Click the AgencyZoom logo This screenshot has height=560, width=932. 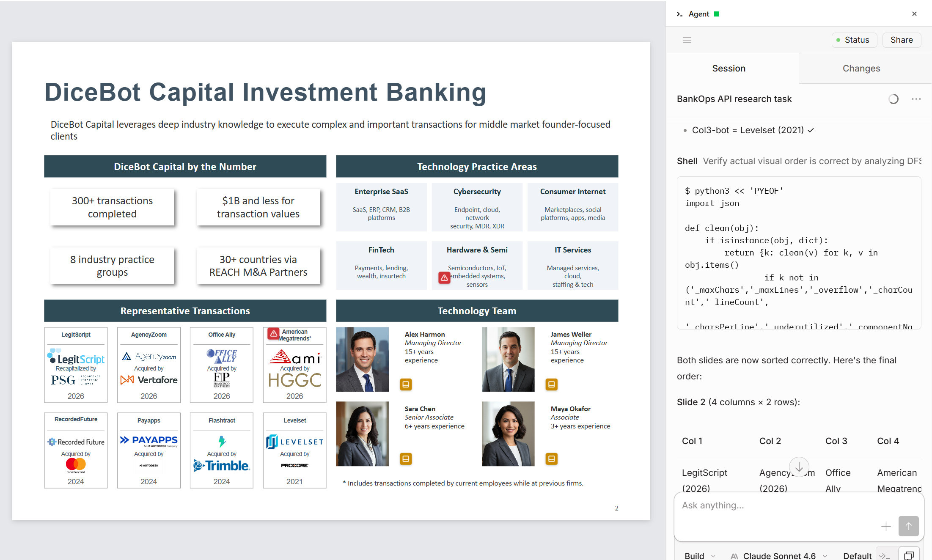click(x=149, y=357)
